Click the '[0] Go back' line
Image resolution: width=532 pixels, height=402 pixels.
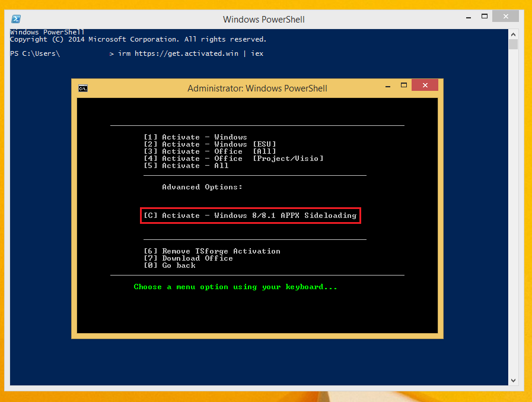pyautogui.click(x=170, y=265)
